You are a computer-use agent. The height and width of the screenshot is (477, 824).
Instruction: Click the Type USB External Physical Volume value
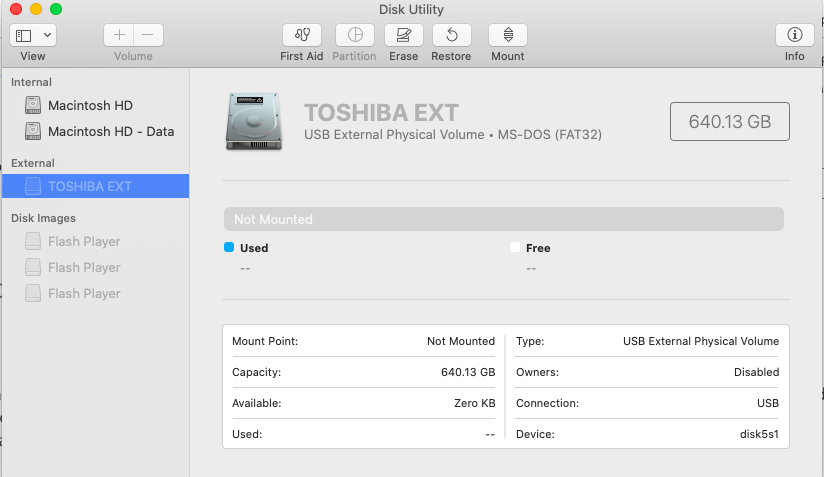701,341
